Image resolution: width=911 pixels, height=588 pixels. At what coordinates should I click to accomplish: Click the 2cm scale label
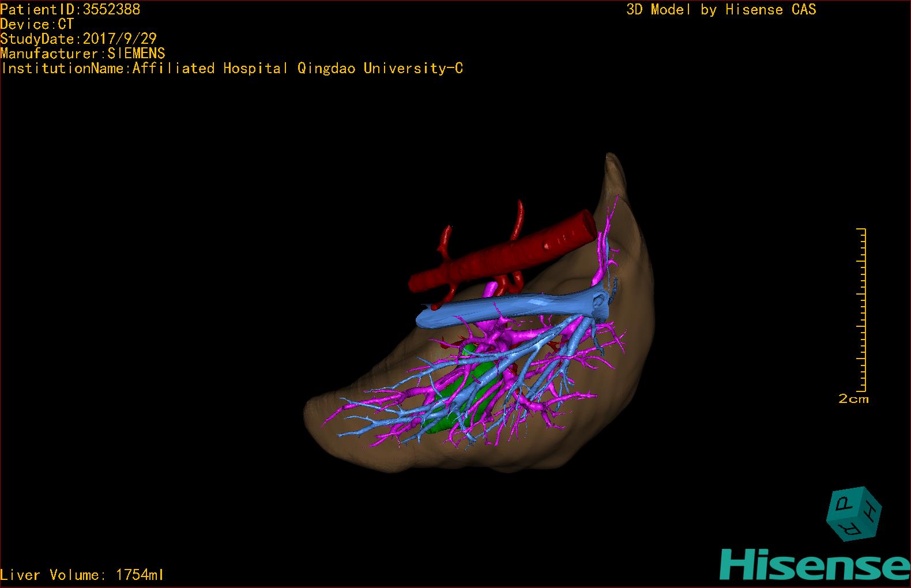(x=853, y=399)
